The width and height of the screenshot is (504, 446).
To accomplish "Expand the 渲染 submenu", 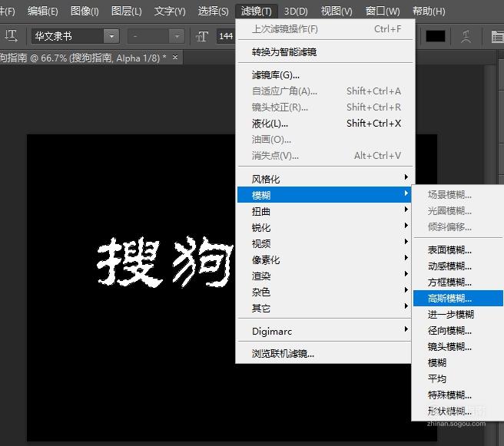I will point(324,276).
